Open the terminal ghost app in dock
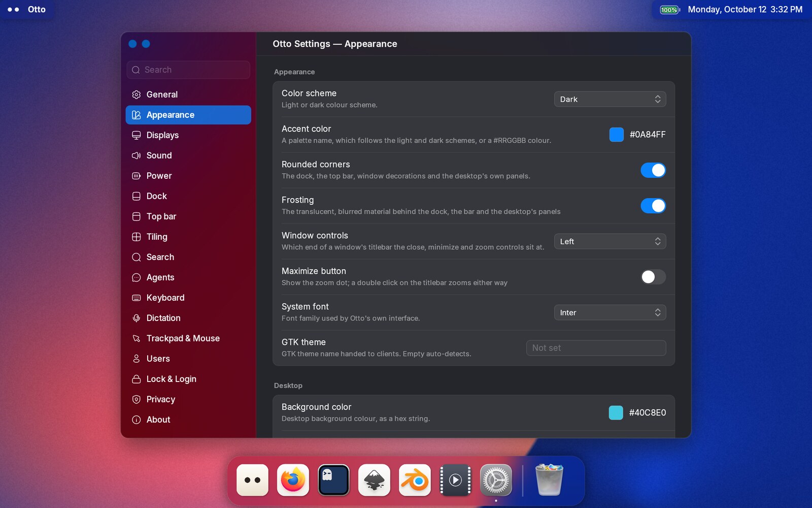 tap(333, 480)
